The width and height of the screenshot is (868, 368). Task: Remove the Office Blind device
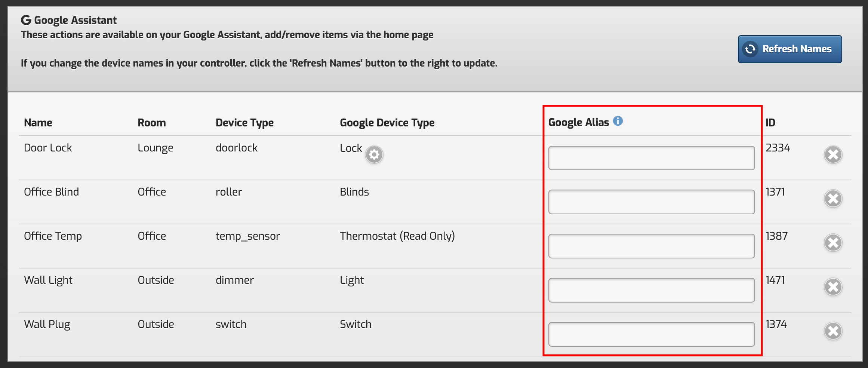pos(833,199)
